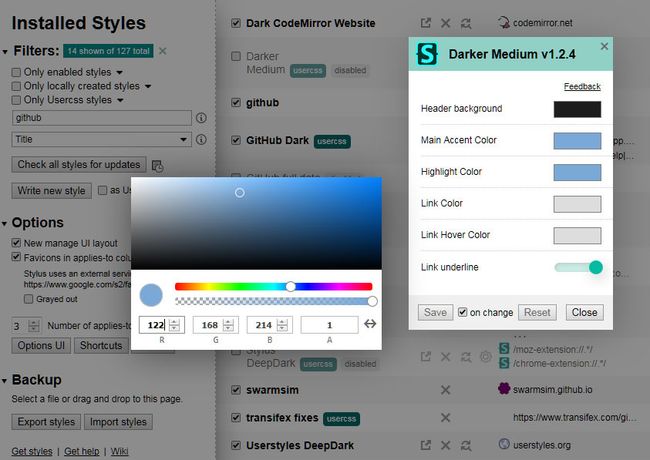Collapse the Options section
This screenshot has width=650, height=460.
tap(5, 223)
